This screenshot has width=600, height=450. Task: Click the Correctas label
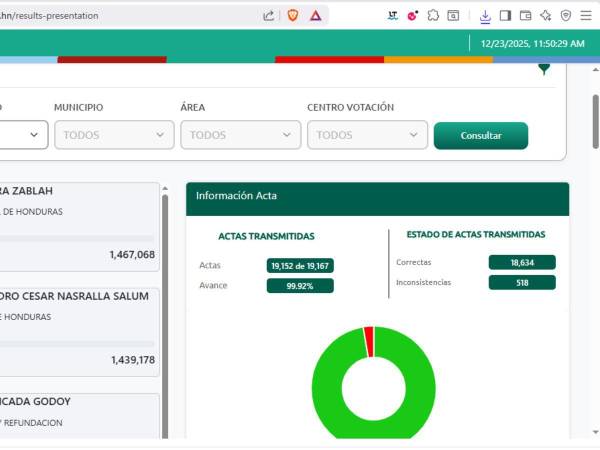pos(413,262)
